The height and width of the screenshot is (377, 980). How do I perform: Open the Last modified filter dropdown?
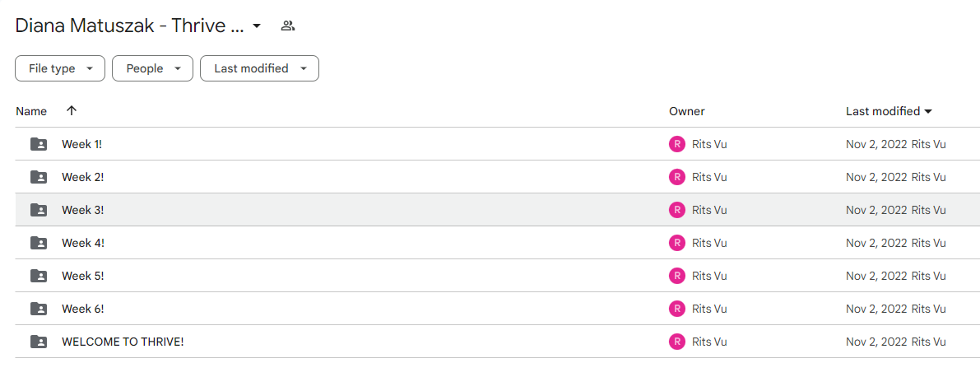click(259, 69)
